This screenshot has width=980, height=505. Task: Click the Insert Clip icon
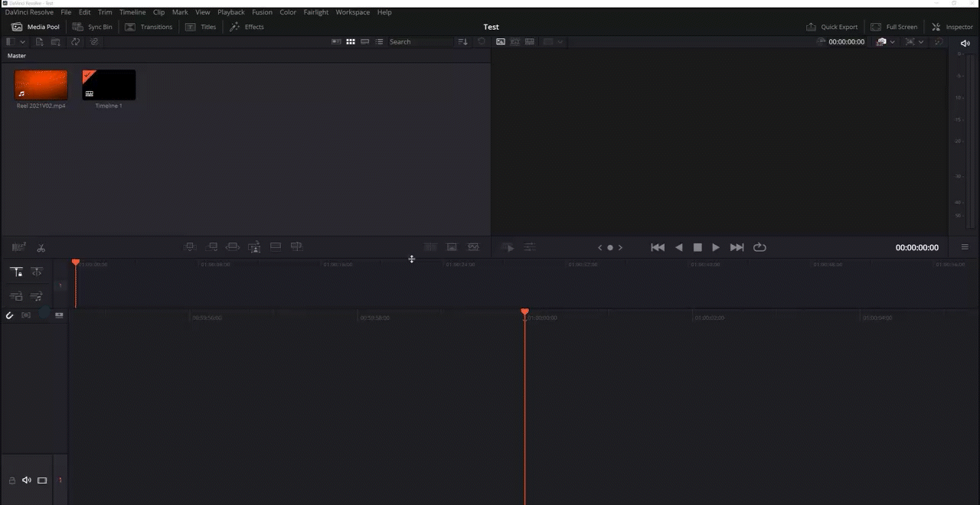(190, 246)
